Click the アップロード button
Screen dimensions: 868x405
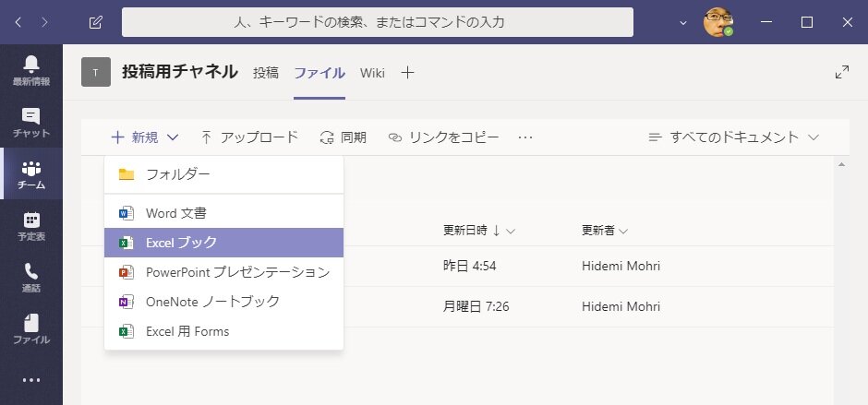[x=248, y=137]
